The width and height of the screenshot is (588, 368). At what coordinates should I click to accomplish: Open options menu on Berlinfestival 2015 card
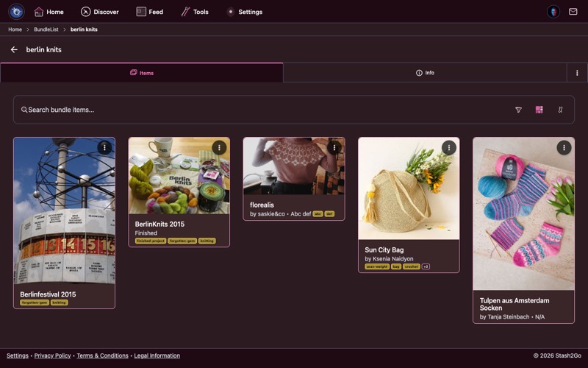coord(104,148)
